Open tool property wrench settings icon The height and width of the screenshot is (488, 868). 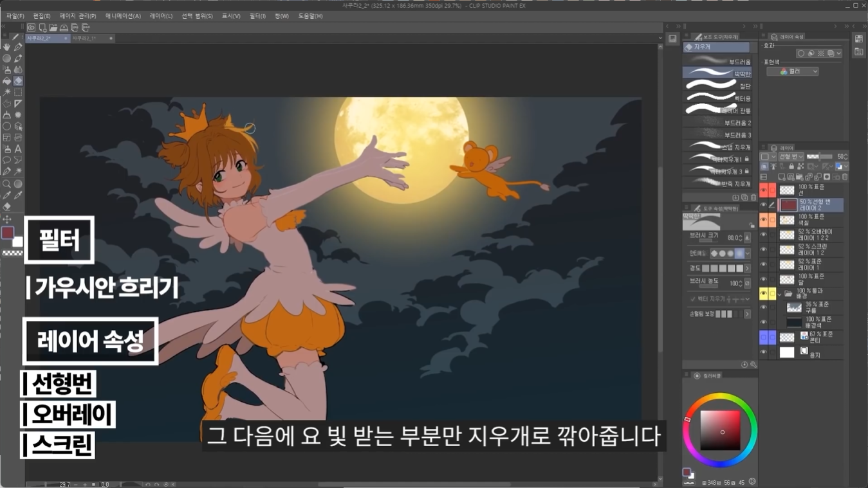(x=753, y=365)
